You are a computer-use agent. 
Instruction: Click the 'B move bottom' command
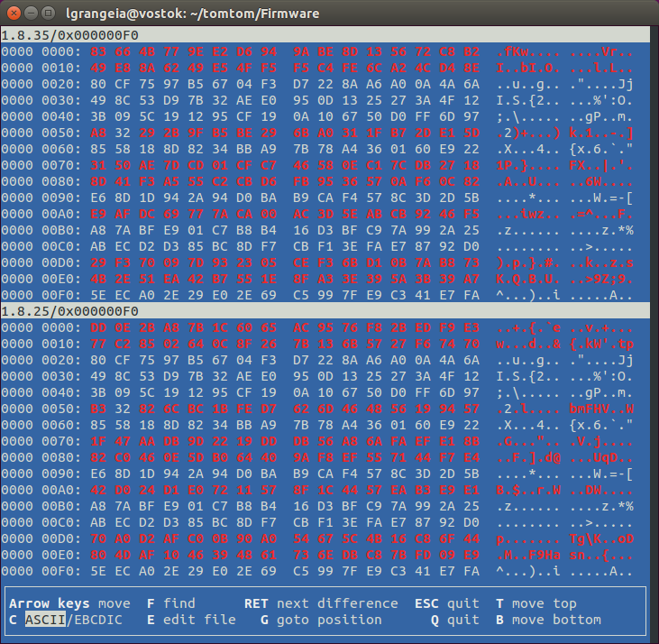(x=547, y=620)
